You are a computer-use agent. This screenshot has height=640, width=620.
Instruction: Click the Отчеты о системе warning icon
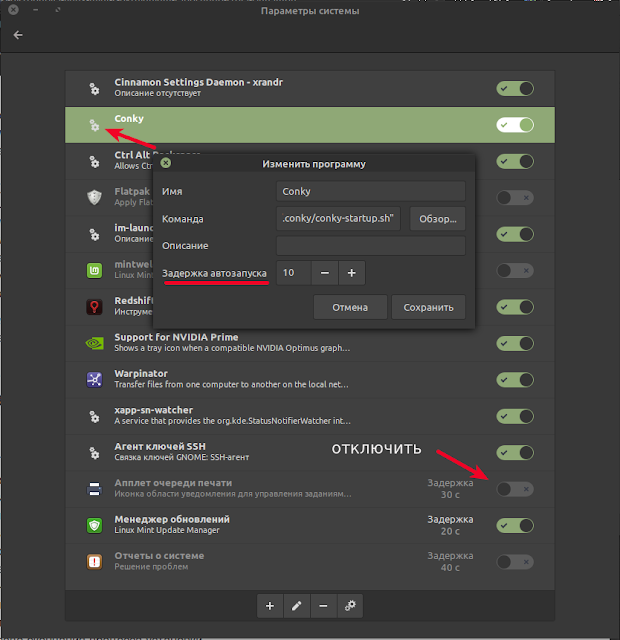(94, 562)
